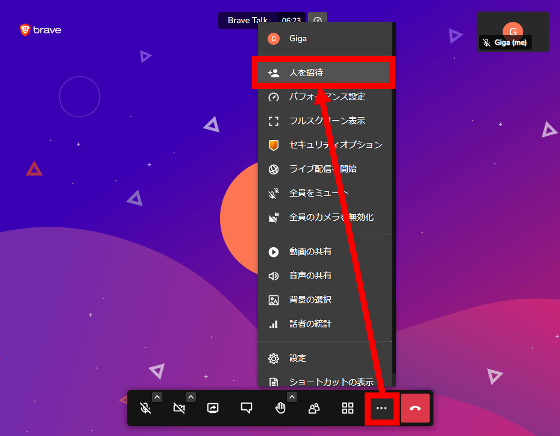The image size is (560, 436).
Task: Toggle tile view grid icon
Action: click(348, 408)
